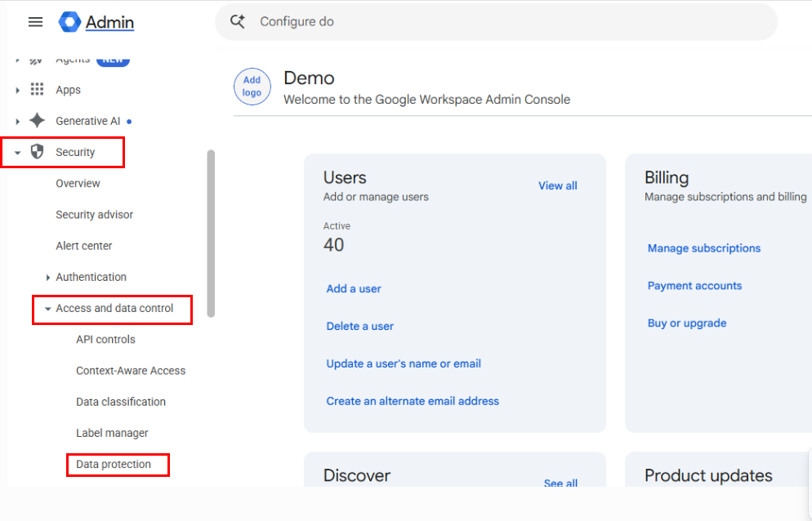Click in the search field

[x=496, y=22]
